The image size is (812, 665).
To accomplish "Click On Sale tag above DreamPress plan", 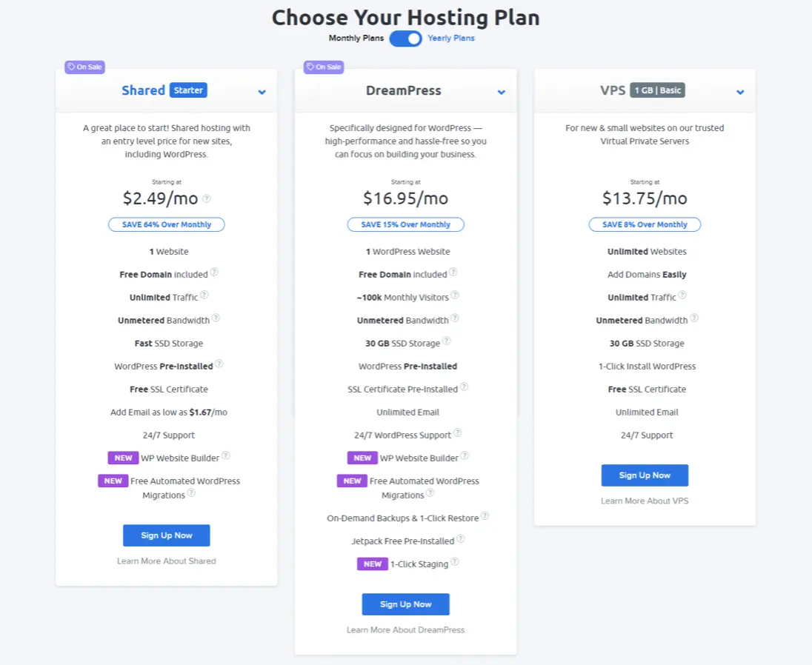I will point(324,67).
